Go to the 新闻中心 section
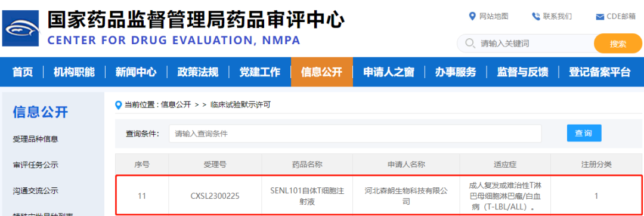The height and width of the screenshot is (216, 644). coord(136,72)
